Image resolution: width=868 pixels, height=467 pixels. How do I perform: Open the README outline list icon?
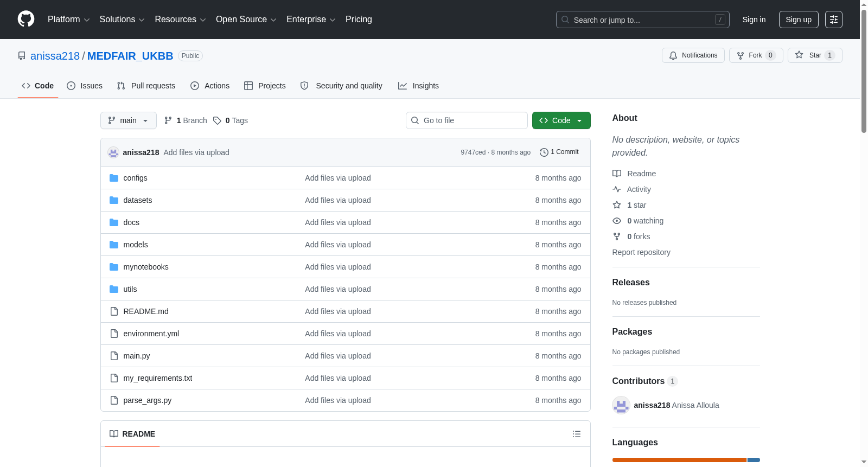click(577, 434)
